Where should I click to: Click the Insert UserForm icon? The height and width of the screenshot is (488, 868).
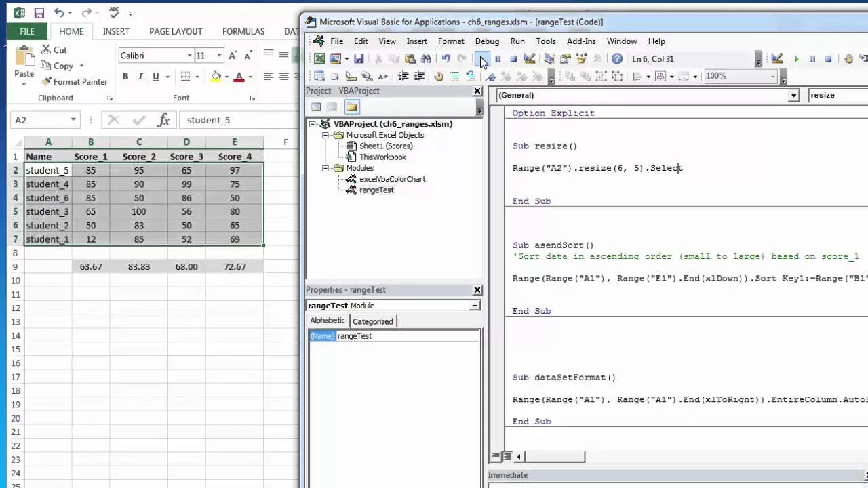tap(335, 59)
